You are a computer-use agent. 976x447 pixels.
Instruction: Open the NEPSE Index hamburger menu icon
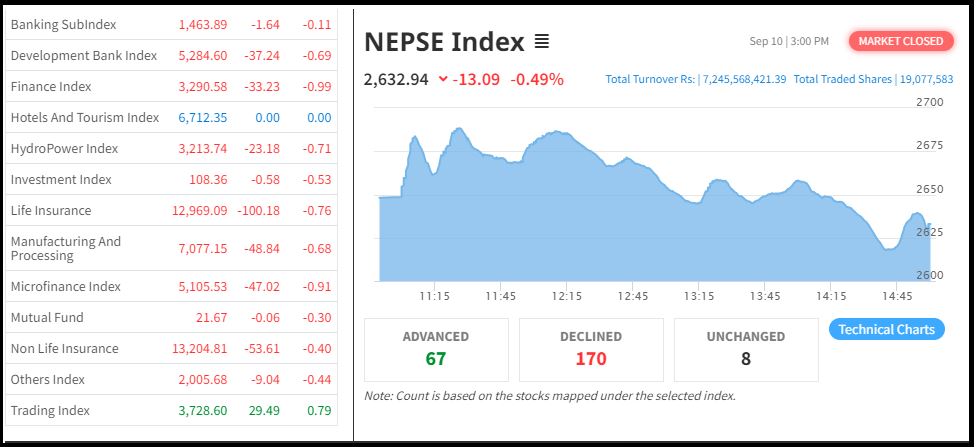tap(541, 42)
